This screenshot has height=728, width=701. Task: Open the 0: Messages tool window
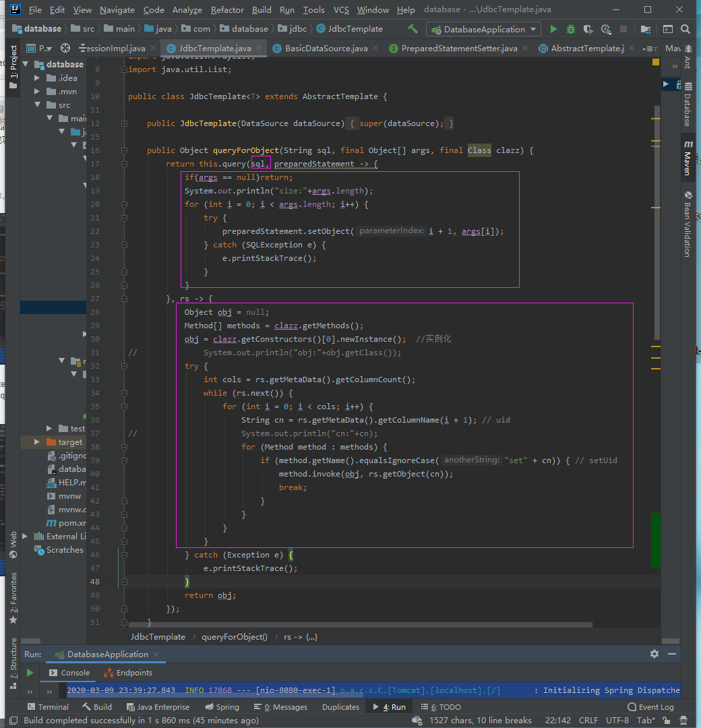(x=280, y=707)
